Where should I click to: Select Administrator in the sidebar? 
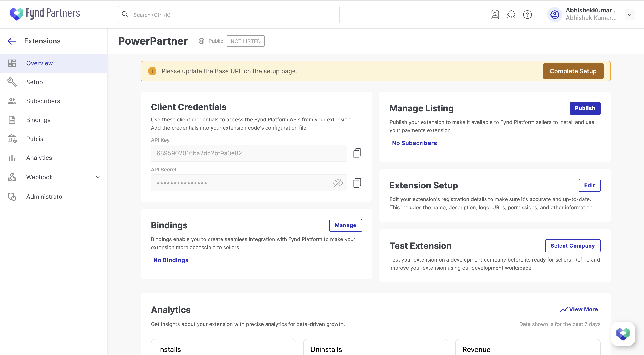point(45,196)
